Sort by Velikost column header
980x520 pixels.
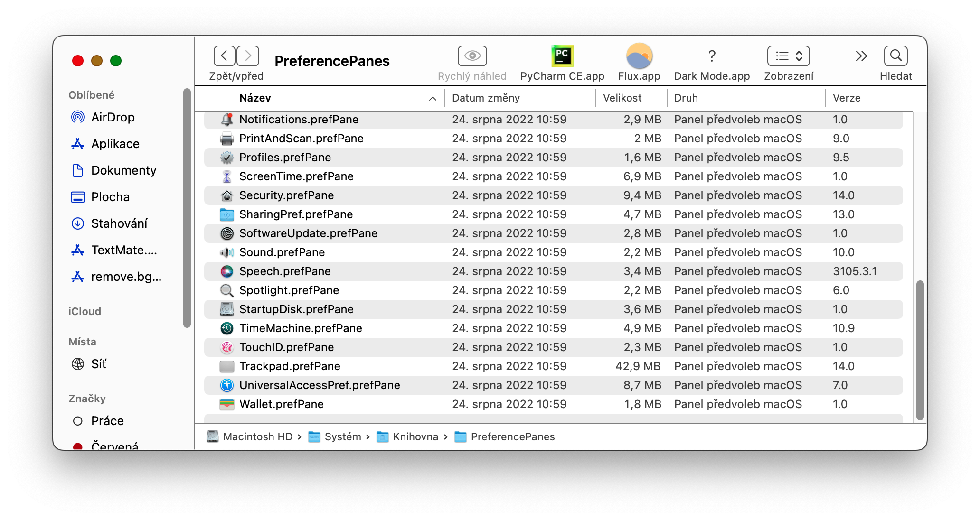click(x=622, y=98)
